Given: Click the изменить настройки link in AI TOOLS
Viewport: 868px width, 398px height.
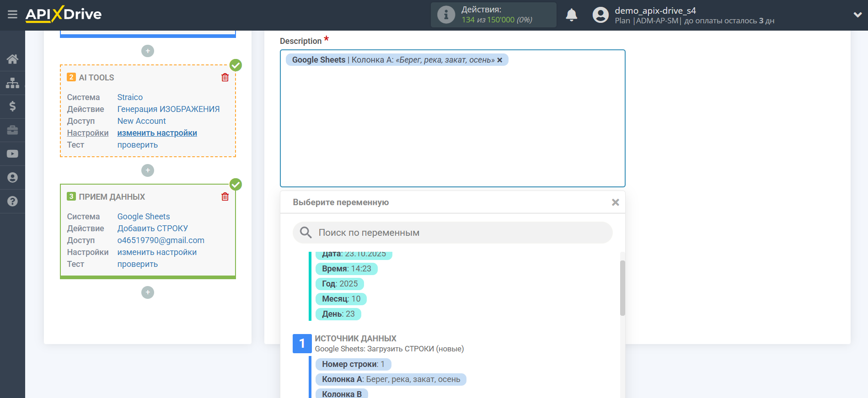Looking at the screenshot, I should (x=157, y=133).
